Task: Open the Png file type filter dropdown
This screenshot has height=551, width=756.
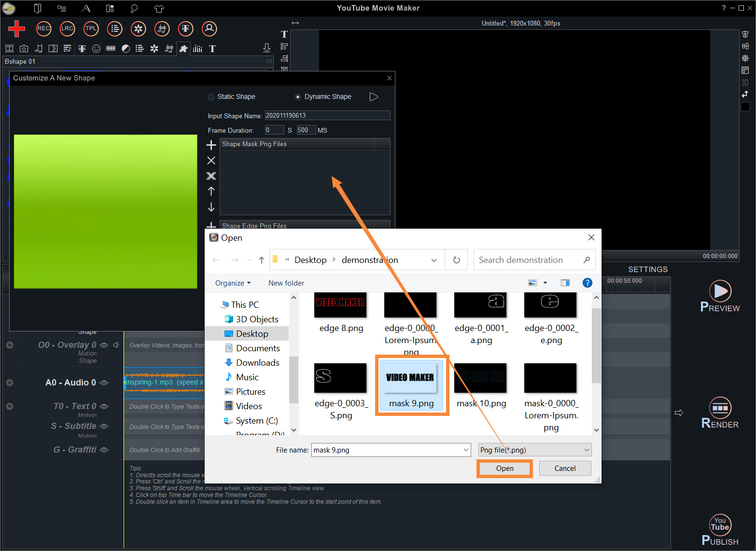Action: (535, 450)
